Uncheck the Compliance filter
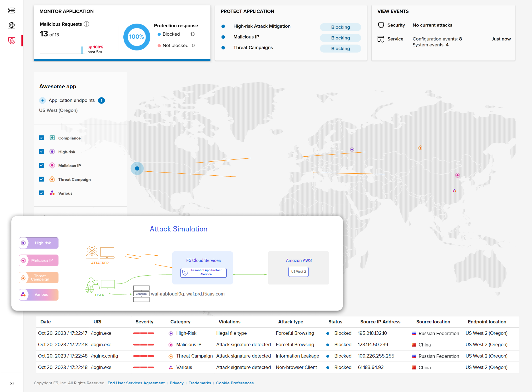This screenshot has width=532, height=392. (41, 137)
